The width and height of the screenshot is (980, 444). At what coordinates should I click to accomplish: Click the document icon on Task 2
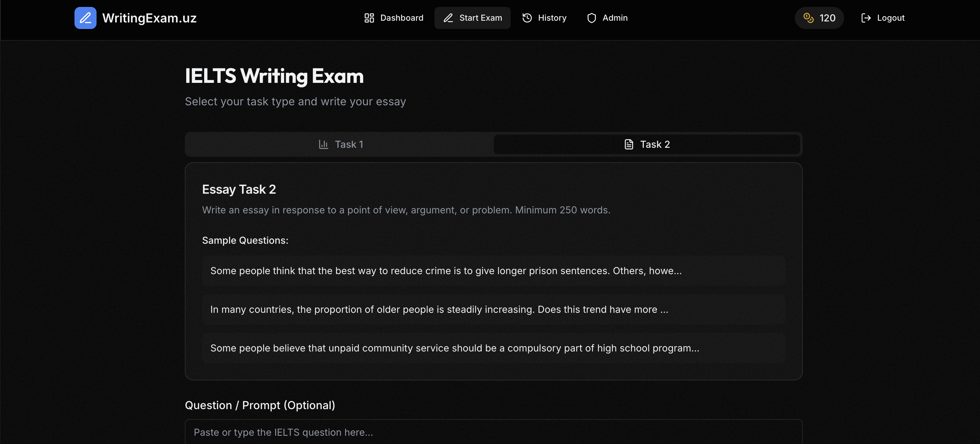[x=628, y=144]
